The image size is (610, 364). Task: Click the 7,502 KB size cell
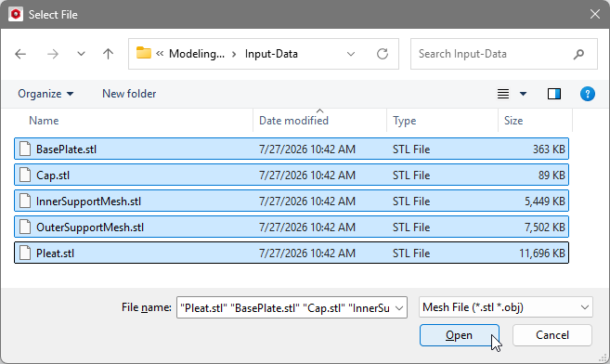[x=545, y=227]
